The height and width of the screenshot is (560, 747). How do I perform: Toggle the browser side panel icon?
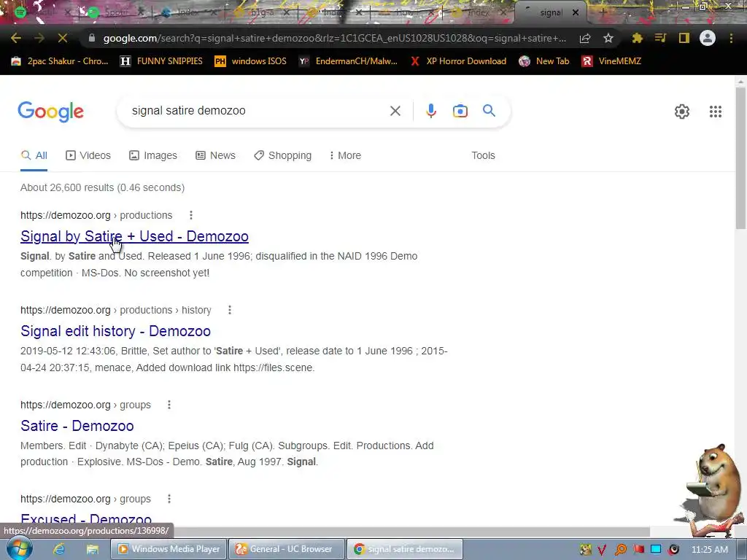(x=684, y=38)
